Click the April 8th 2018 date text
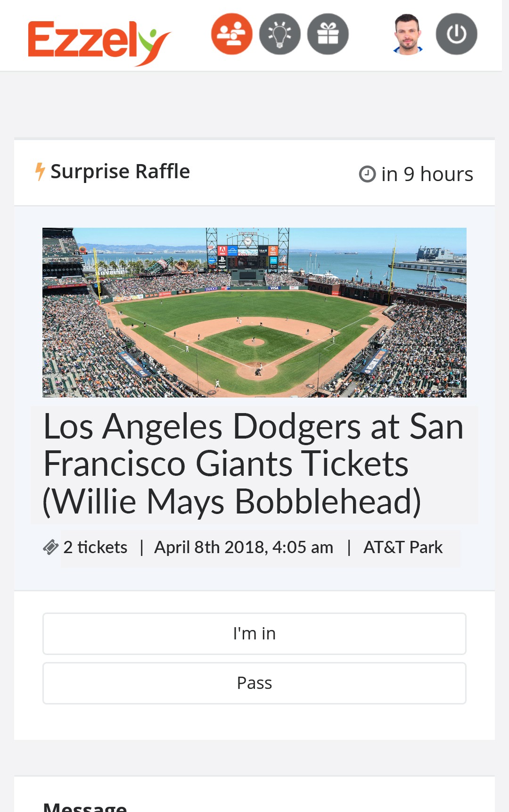Image resolution: width=509 pixels, height=812 pixels. (244, 547)
